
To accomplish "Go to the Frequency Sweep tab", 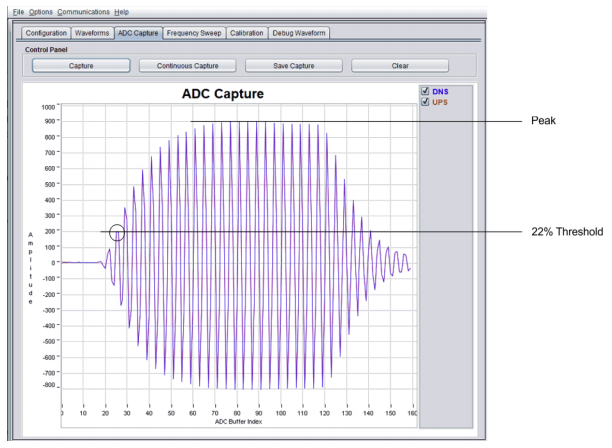I will 194,33.
